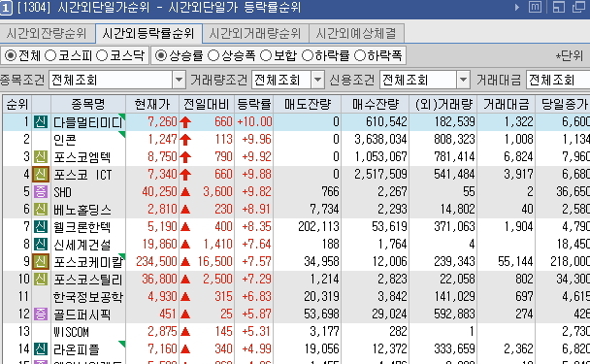Sort by the 거래대금 column header
Image resolution: width=590 pixels, height=364 pixels.
tap(507, 104)
